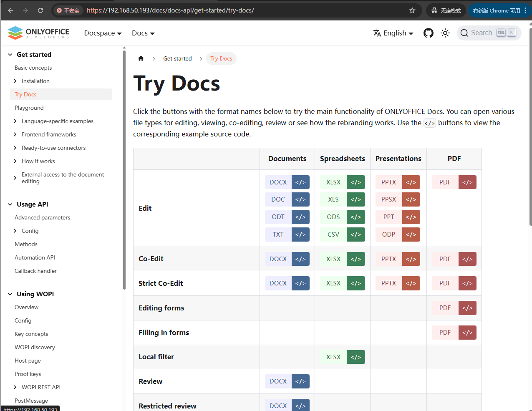This screenshot has width=532, height=411.
Task: View source code for Local filter XLSX
Action: click(x=356, y=357)
